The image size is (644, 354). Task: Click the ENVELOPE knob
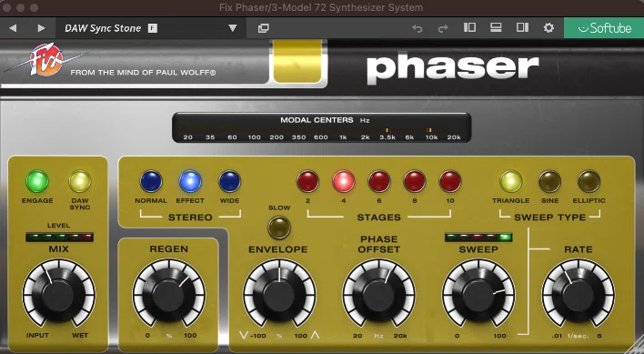[x=279, y=295]
